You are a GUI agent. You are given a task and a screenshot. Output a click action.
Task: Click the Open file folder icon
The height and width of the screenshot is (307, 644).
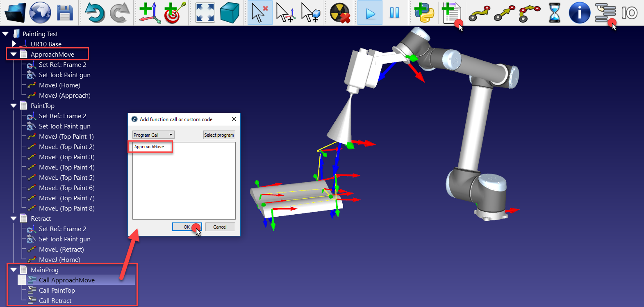tap(15, 13)
